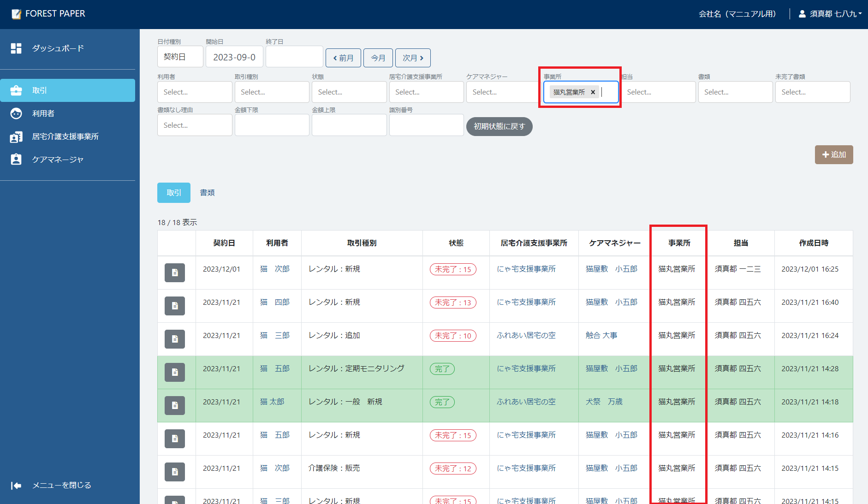The image size is (868, 504).
Task: Click the 追加 add button
Action: click(x=834, y=155)
